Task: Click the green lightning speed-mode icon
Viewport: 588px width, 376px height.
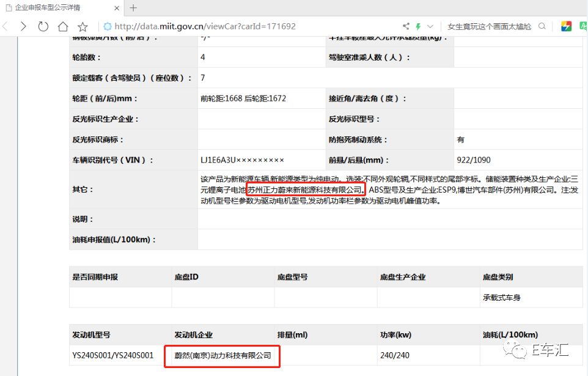Action: point(418,26)
